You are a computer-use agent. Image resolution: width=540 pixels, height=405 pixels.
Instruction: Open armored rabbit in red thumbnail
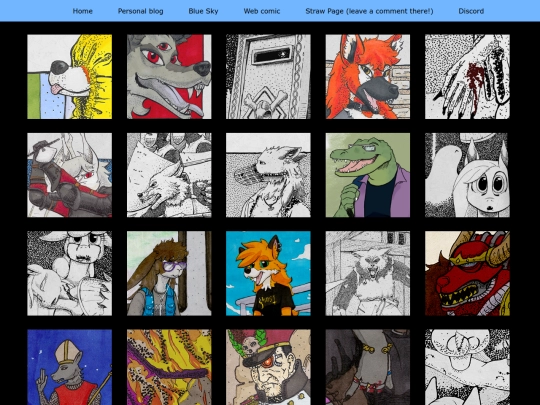pos(70,175)
